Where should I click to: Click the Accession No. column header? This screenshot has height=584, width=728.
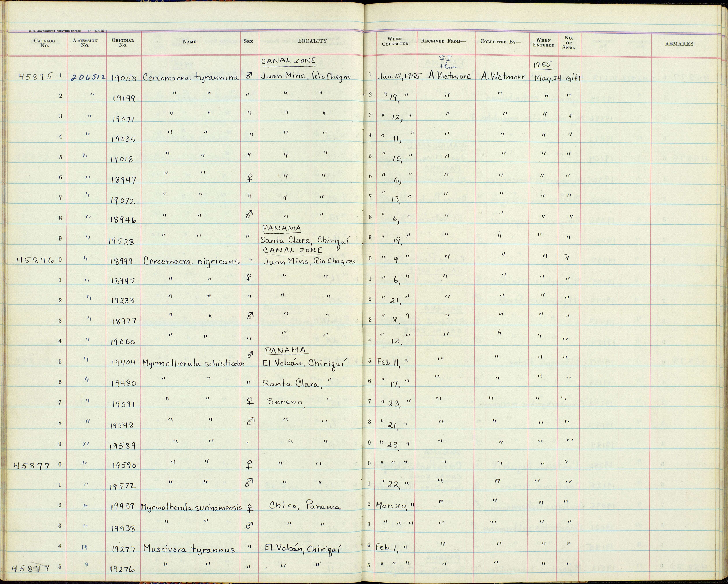coord(85,43)
